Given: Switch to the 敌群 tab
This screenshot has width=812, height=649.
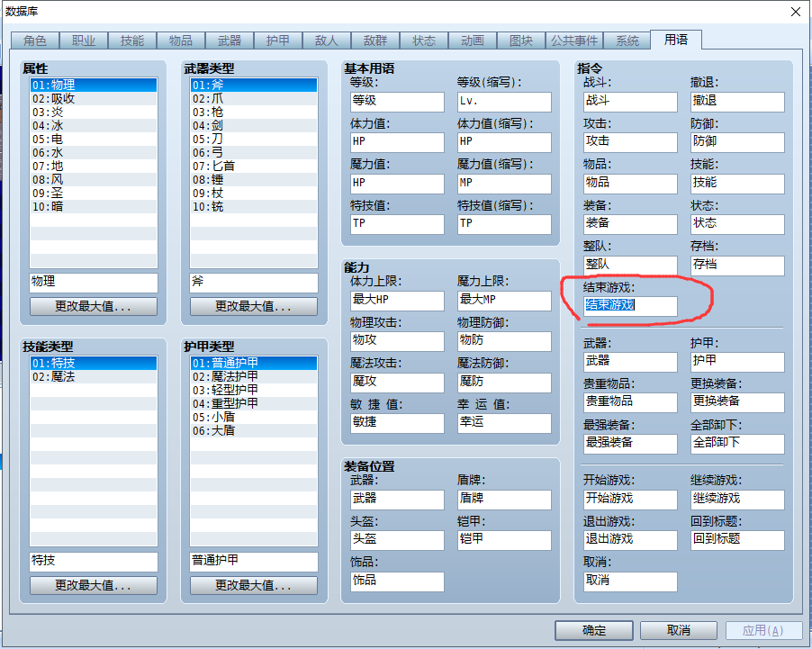Looking at the screenshot, I should click(375, 41).
